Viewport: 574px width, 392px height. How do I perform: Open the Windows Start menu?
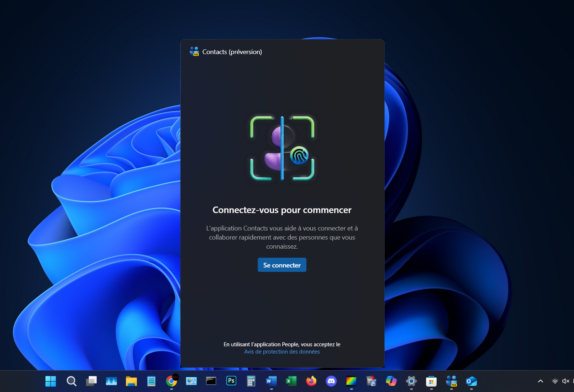point(51,381)
